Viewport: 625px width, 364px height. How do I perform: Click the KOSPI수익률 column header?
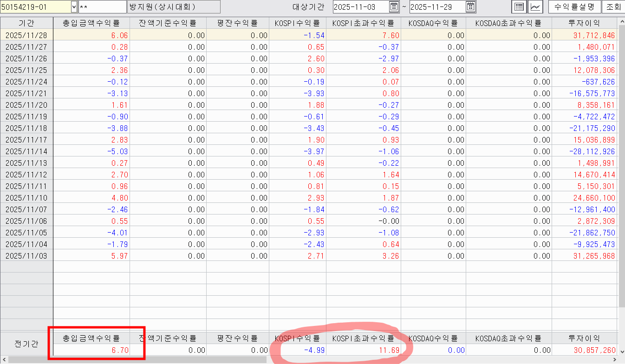[297, 23]
